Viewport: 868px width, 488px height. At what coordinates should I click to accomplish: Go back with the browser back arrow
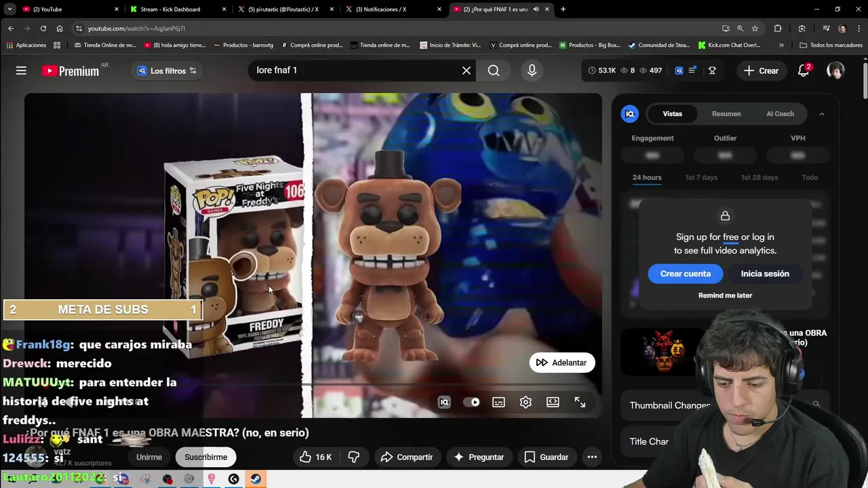pos(11,28)
